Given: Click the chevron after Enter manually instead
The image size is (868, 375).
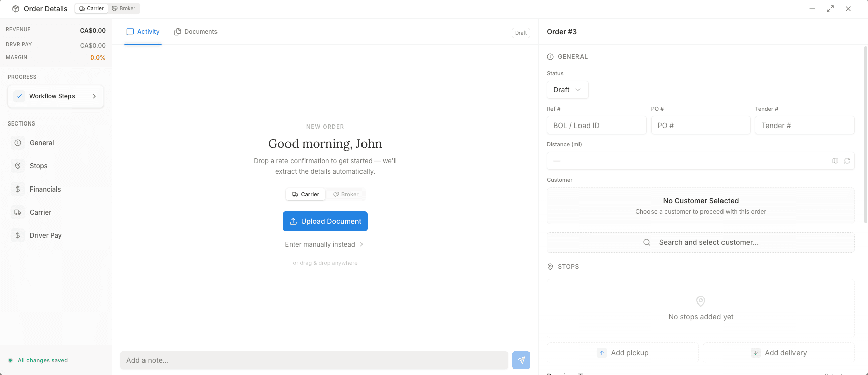Looking at the screenshot, I should point(361,244).
